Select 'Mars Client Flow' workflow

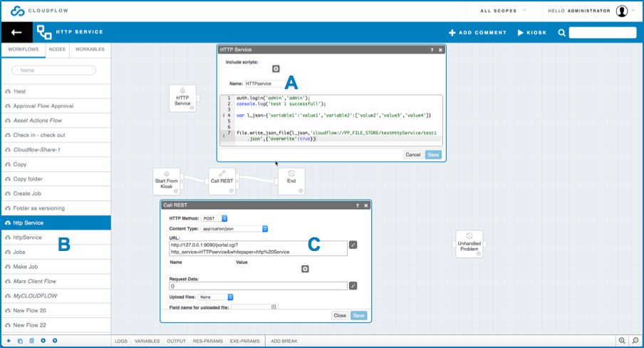point(56,282)
